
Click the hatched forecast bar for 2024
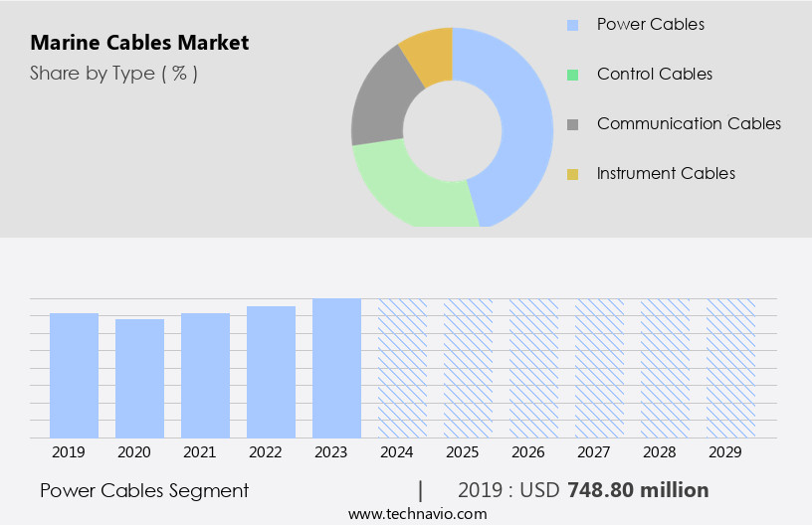pos(402,368)
